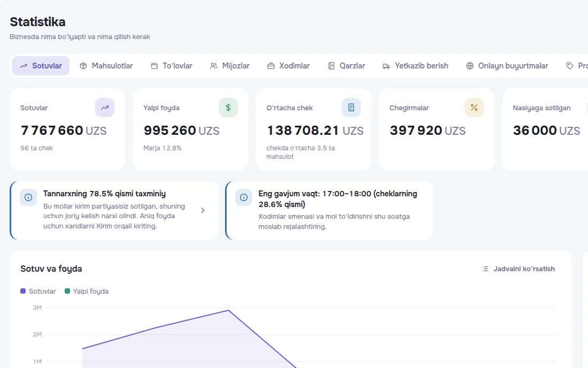Click the briefcase icon beside Xodimlar

pos(271,66)
